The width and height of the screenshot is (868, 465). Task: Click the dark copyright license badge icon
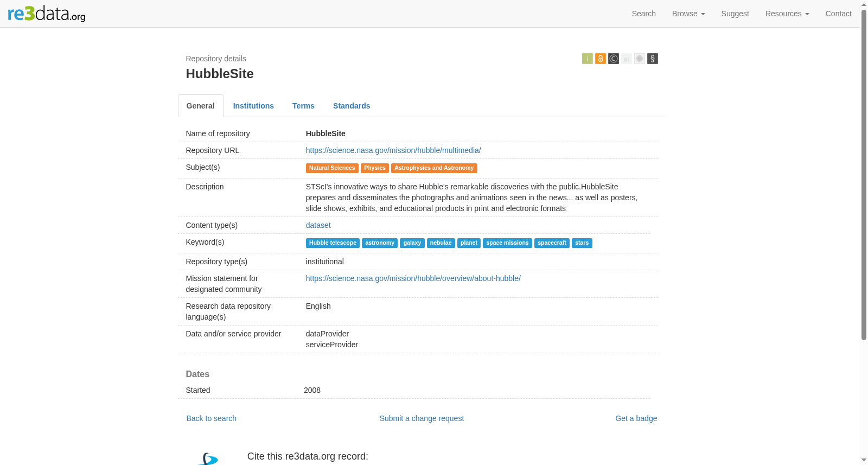tap(614, 59)
